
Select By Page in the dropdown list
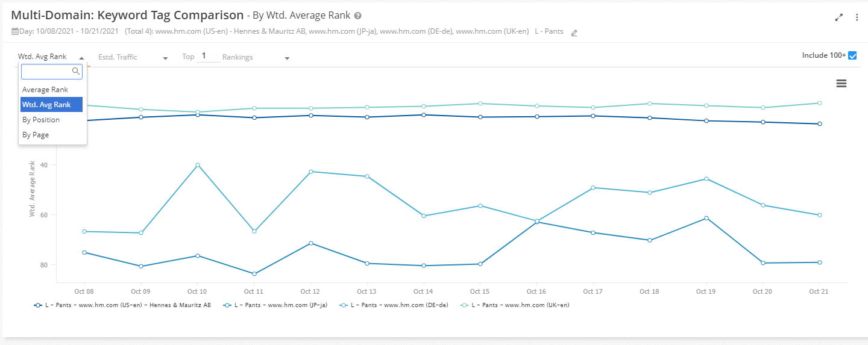36,135
